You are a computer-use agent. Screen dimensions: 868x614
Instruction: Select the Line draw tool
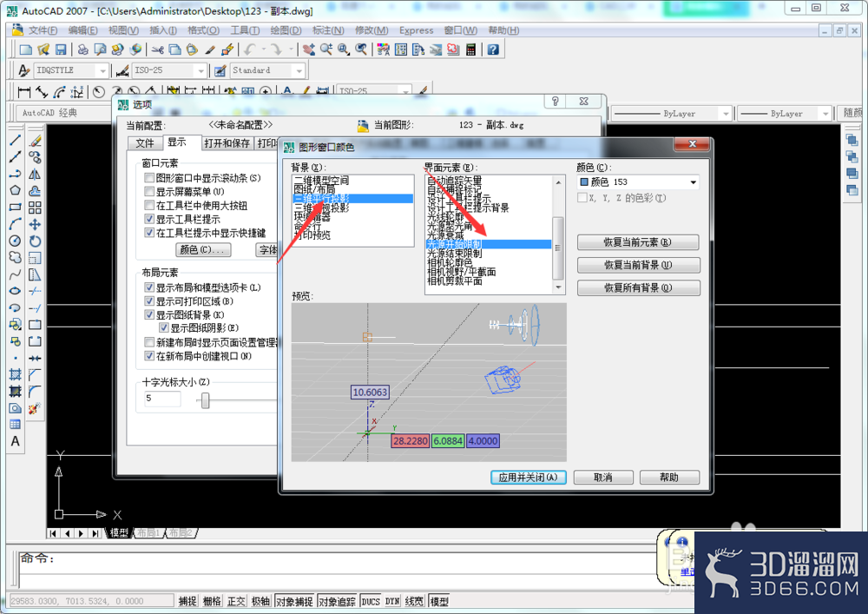coord(15,140)
